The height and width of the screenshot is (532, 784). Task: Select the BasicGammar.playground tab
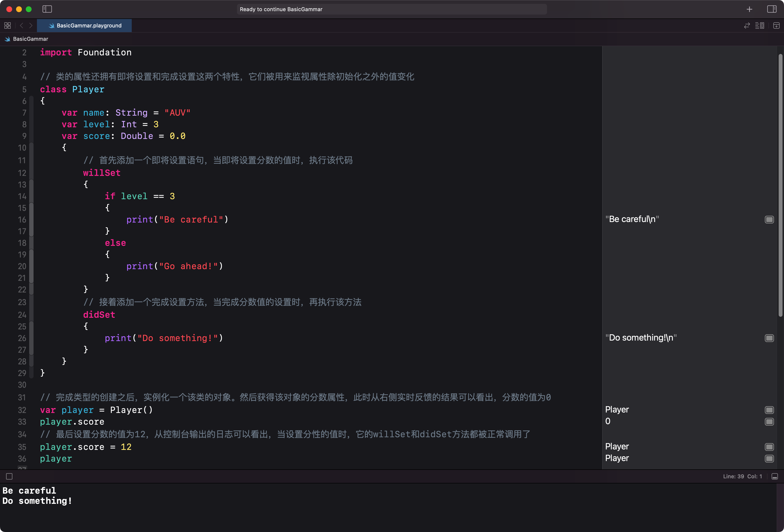click(x=84, y=25)
